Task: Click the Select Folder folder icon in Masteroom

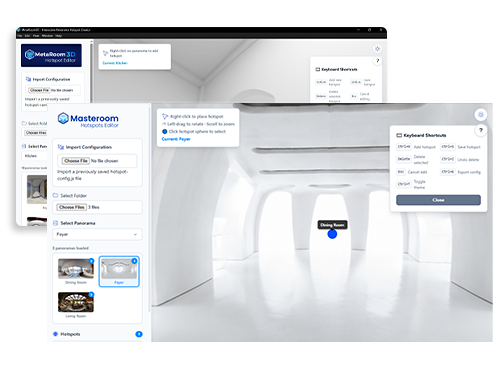Action: pos(55,195)
